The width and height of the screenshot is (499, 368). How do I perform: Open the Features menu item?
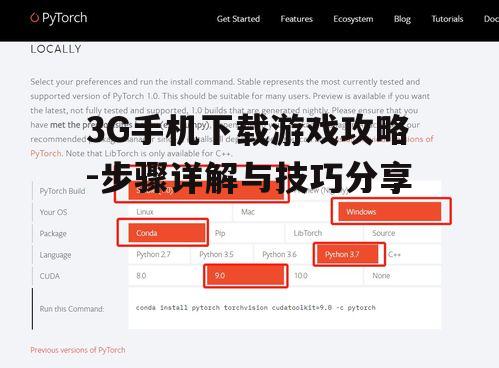click(297, 19)
